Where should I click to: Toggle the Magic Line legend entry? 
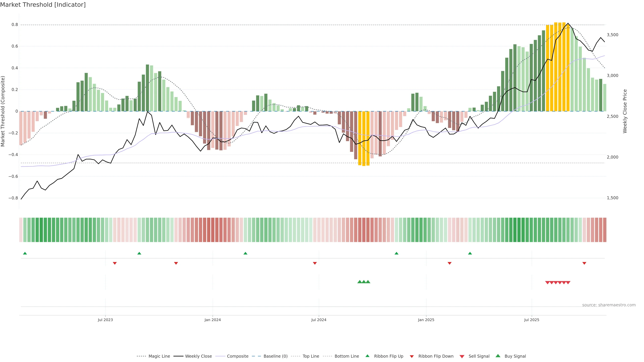click(159, 356)
